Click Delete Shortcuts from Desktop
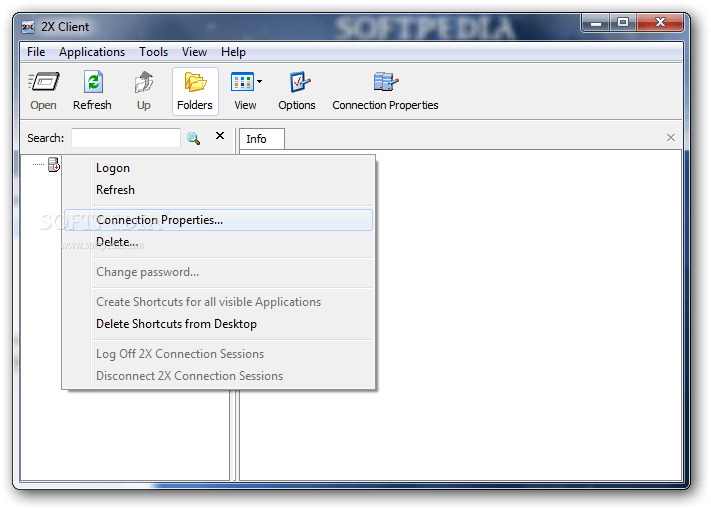This screenshot has height=510, width=711. pyautogui.click(x=218, y=324)
